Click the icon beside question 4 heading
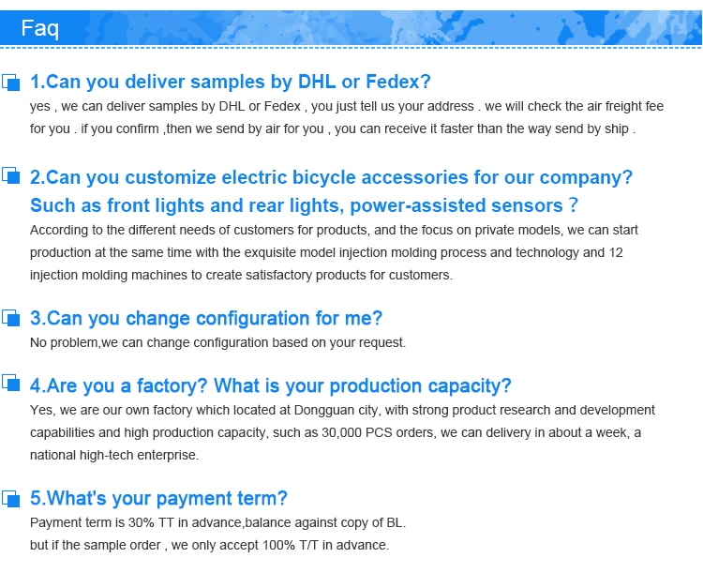Screen dimensions: 703x588 coord(11,383)
